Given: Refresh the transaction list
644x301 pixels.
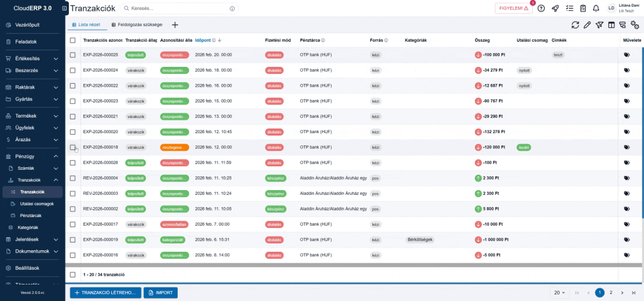Looking at the screenshot, I should coord(575,24).
